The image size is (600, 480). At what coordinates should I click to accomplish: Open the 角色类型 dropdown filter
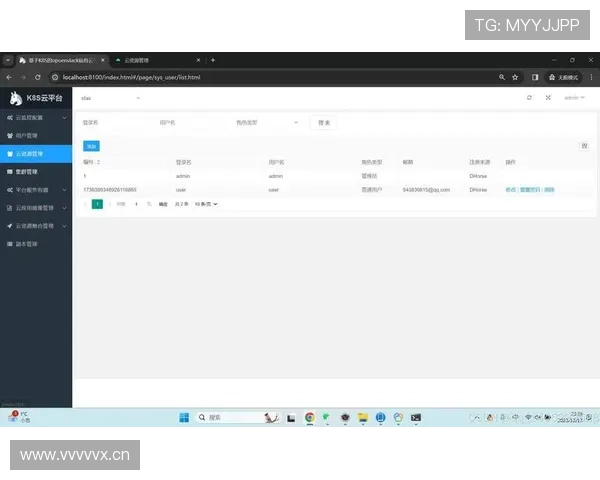click(x=267, y=123)
